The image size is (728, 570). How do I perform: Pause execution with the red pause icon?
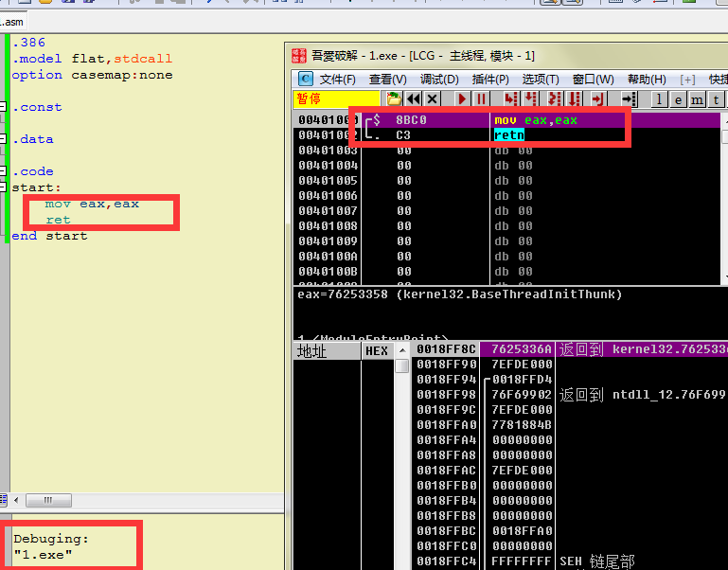481,99
